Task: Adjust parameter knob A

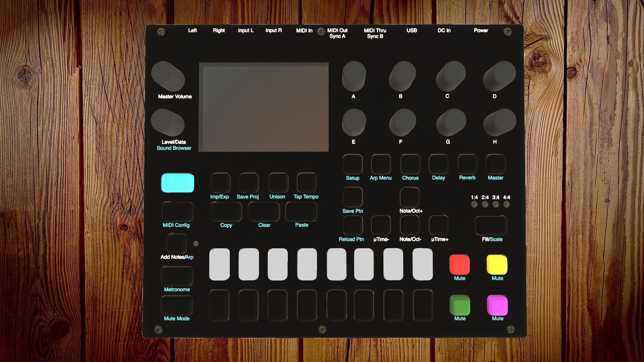Action: point(354,76)
